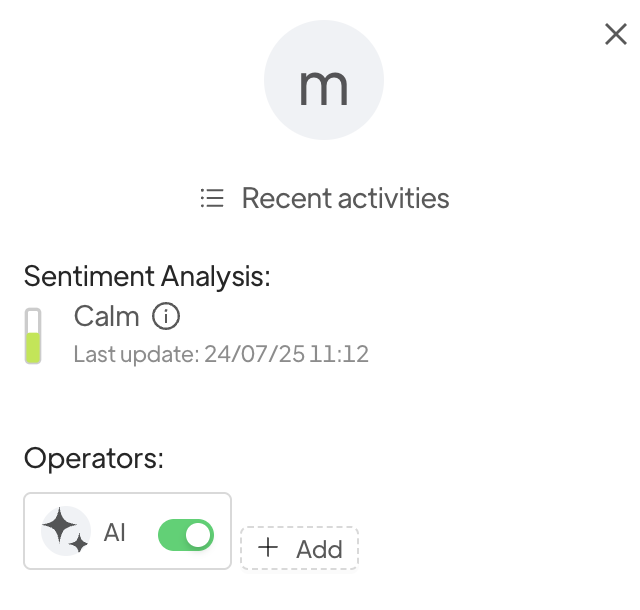Click the Sentiment Analysis heading

[147, 276]
